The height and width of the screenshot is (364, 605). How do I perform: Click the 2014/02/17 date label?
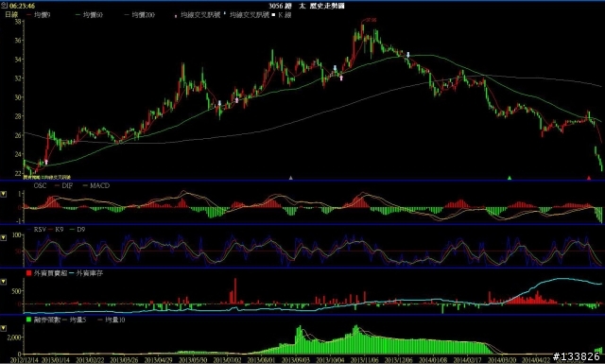(x=468, y=360)
